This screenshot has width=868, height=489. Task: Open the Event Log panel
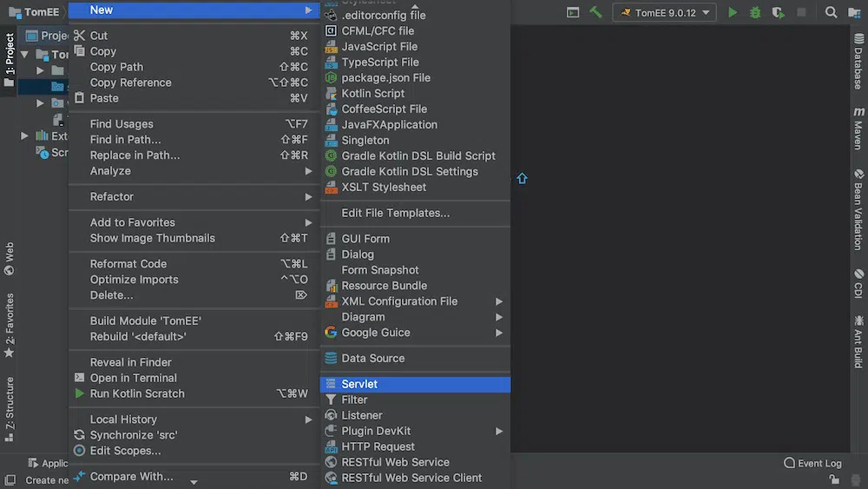[x=812, y=463]
